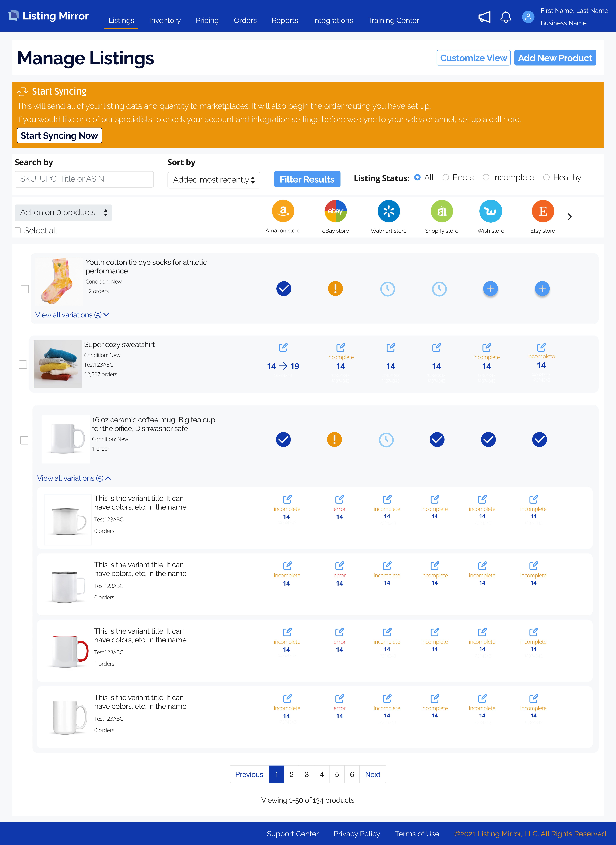Open the Added most recently sort dropdown

tap(214, 180)
